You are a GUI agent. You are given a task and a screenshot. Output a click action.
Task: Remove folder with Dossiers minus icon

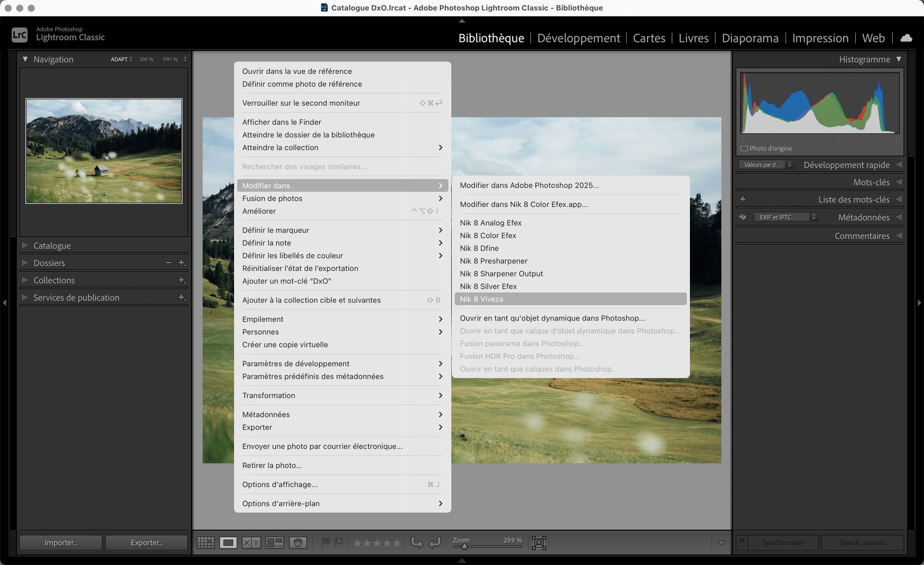168,262
